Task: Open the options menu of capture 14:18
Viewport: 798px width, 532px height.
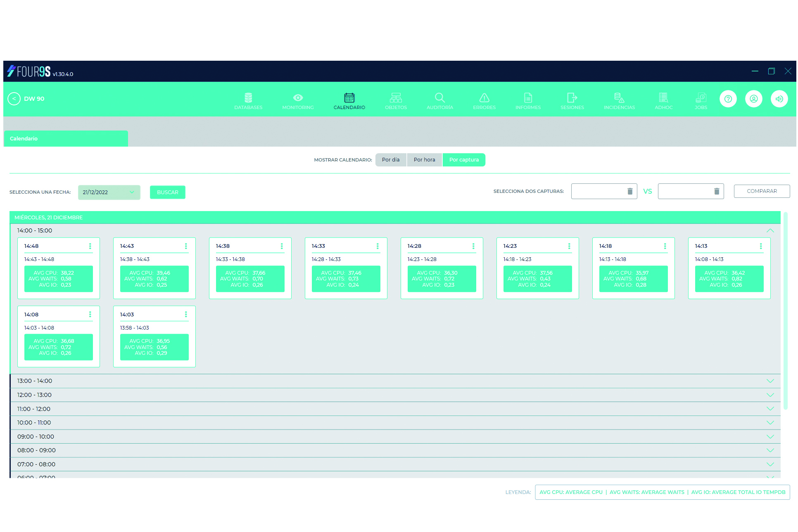Action: (665, 246)
